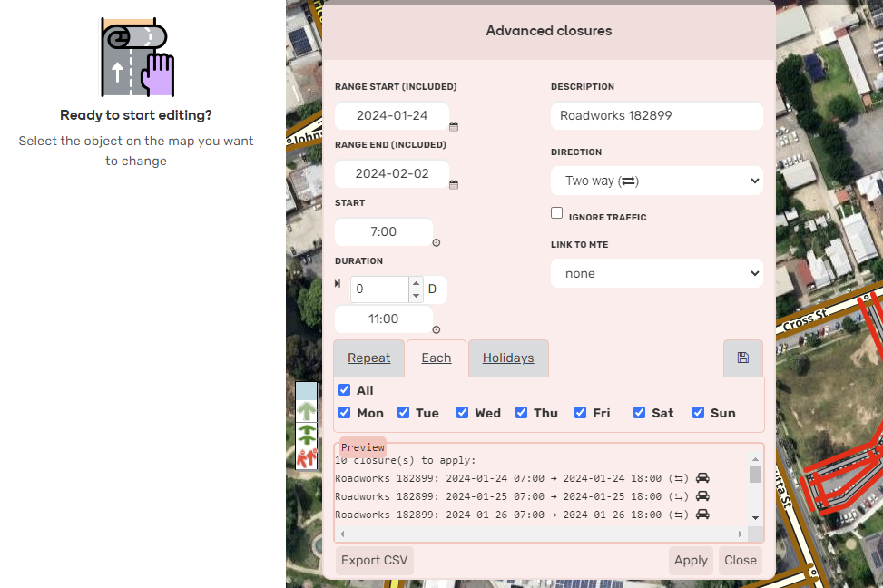The height and width of the screenshot is (588, 883).
Task: Enable the Ignore Traffic checkbox
Action: [557, 213]
